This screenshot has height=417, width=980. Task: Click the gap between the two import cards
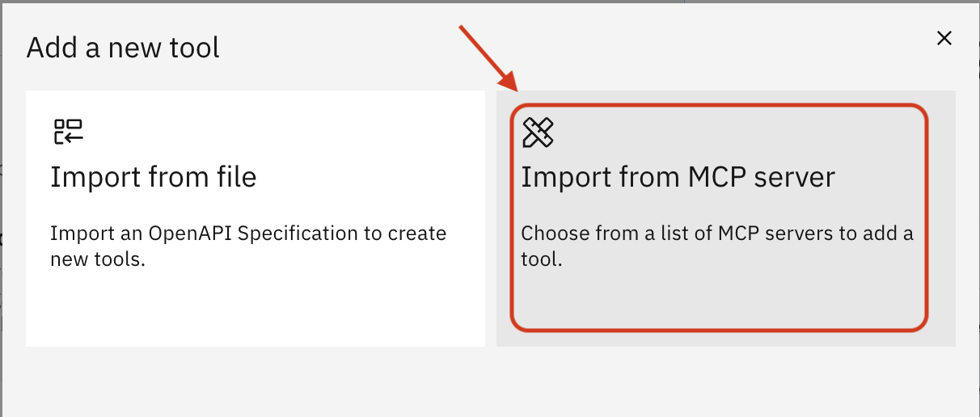(491, 218)
